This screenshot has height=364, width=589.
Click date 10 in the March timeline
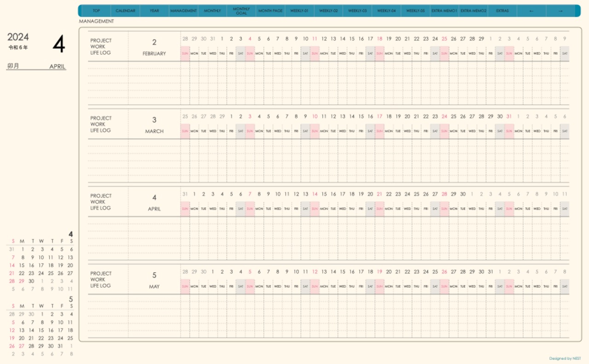pyautogui.click(x=315, y=117)
